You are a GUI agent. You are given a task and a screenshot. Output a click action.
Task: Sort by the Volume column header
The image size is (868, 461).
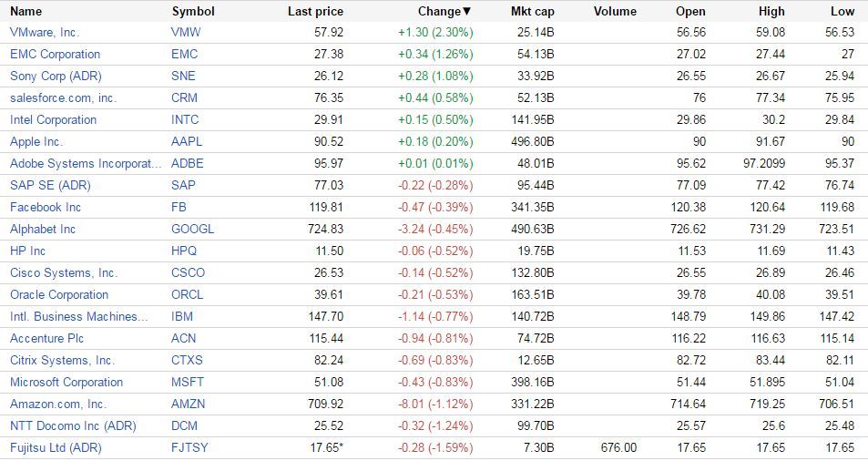click(x=615, y=12)
